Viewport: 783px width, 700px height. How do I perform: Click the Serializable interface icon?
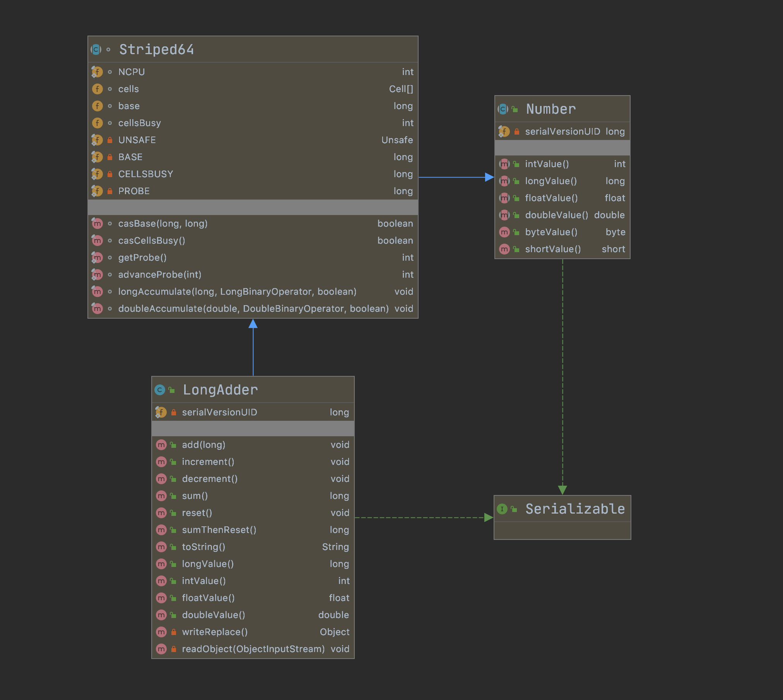502,509
